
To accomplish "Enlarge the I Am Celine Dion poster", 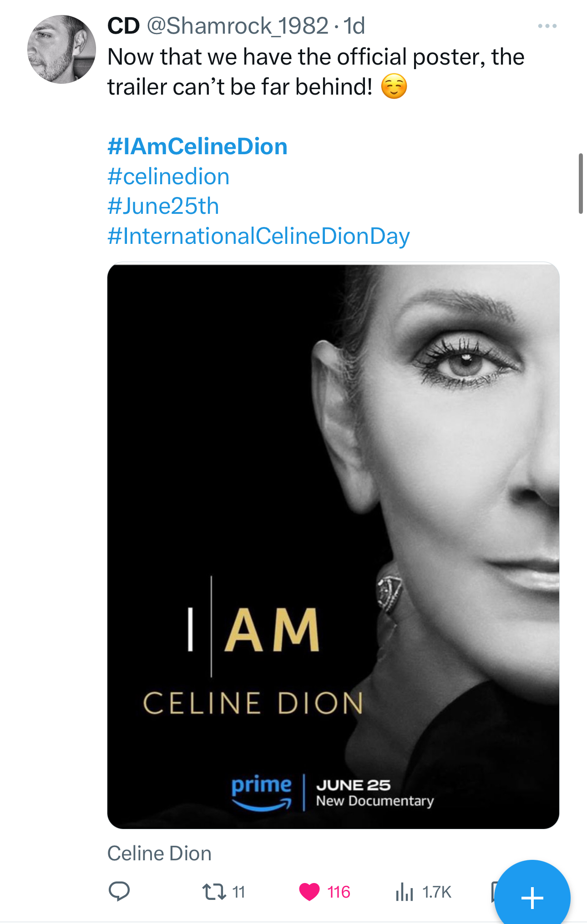I will click(x=333, y=545).
